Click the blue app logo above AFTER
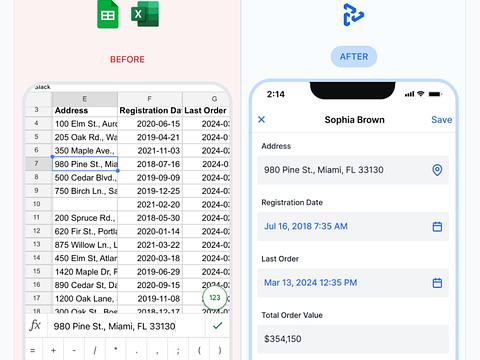Image resolution: width=480 pixels, height=360 pixels. (353, 14)
